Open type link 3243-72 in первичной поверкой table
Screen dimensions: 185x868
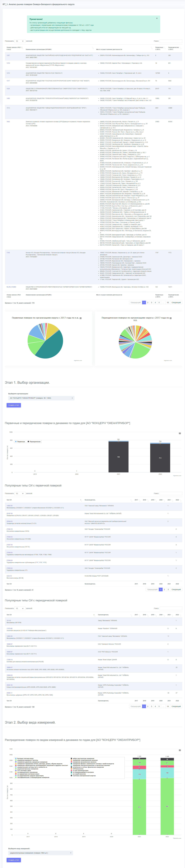click(9, 576)
